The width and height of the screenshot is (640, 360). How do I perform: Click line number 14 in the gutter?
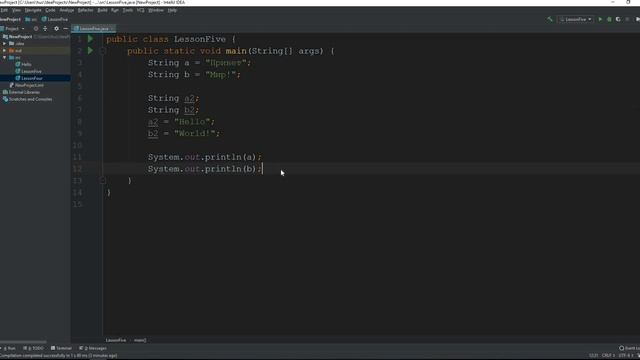click(x=78, y=192)
